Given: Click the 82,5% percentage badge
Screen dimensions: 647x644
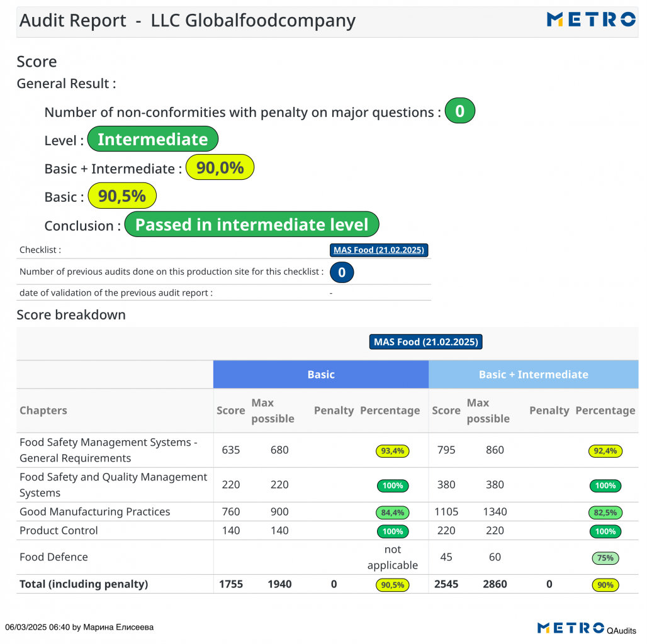Looking at the screenshot, I should coord(605,513).
